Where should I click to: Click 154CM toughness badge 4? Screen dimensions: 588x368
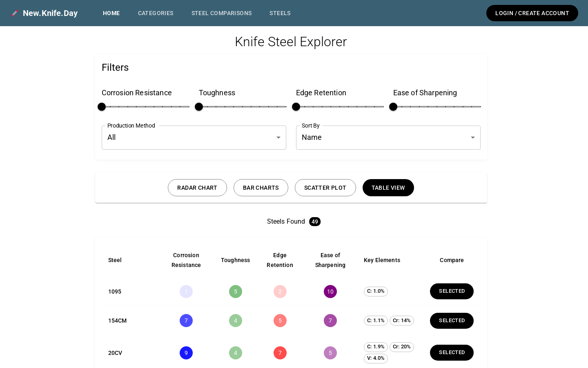pos(236,321)
